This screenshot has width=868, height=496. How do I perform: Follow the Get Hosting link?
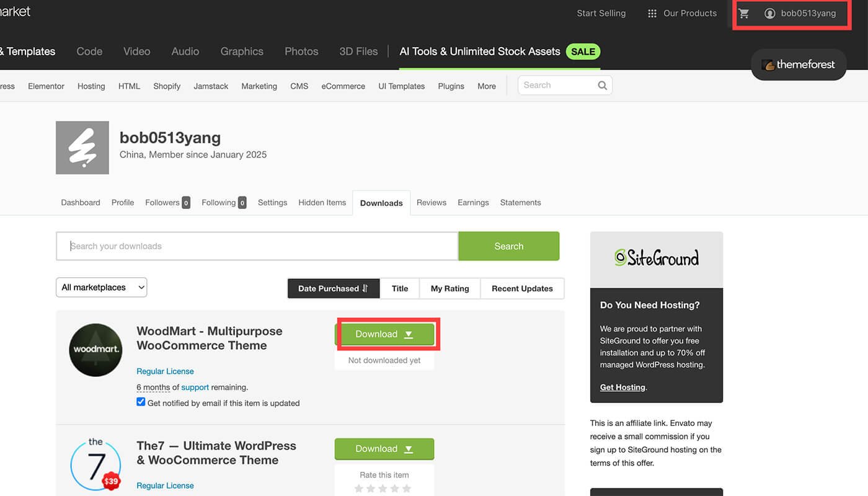622,387
